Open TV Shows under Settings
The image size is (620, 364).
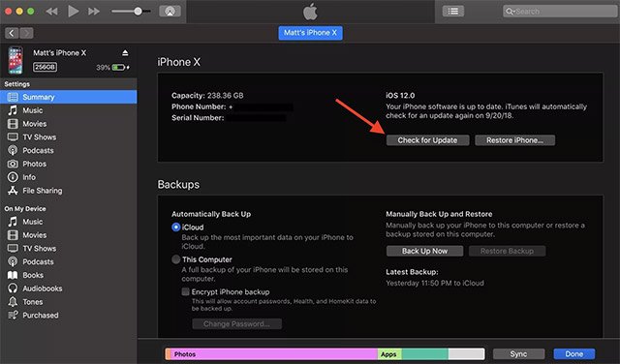point(69,137)
